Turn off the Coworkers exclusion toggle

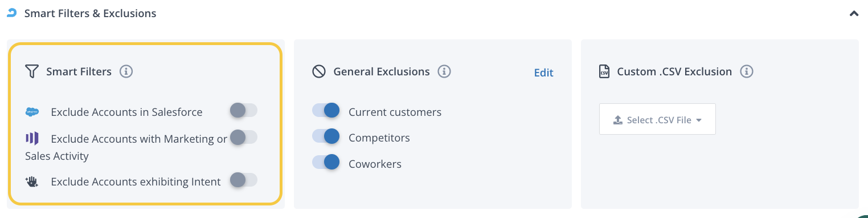point(326,163)
